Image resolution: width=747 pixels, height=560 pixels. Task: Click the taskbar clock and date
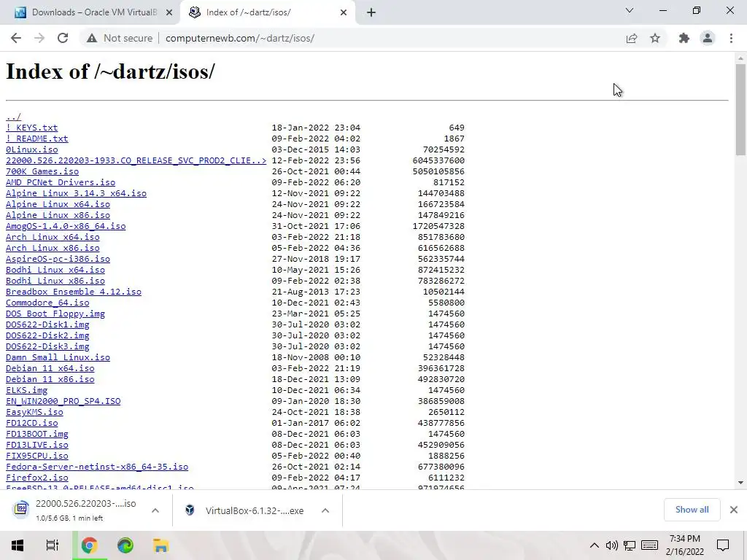684,545
